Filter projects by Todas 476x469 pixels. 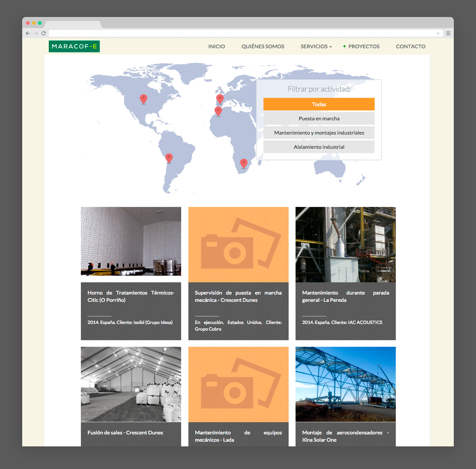[x=319, y=104]
